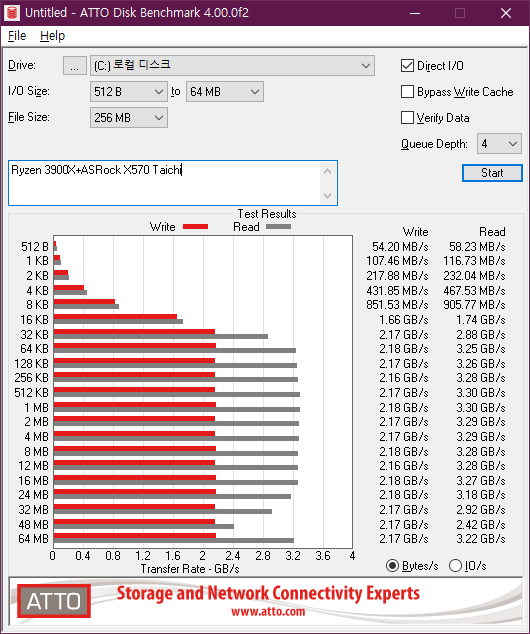The width and height of the screenshot is (530, 634).
Task: Click the gray Read legend swatch
Action: (278, 226)
